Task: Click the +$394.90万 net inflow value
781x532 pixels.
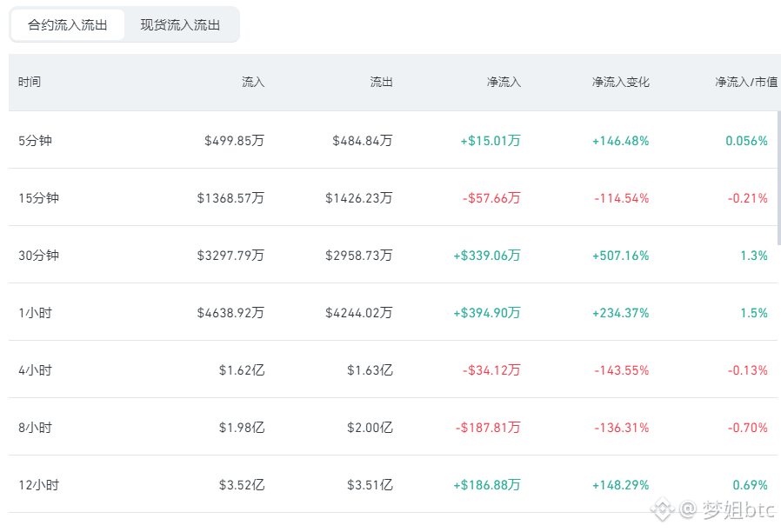Action: coord(487,313)
